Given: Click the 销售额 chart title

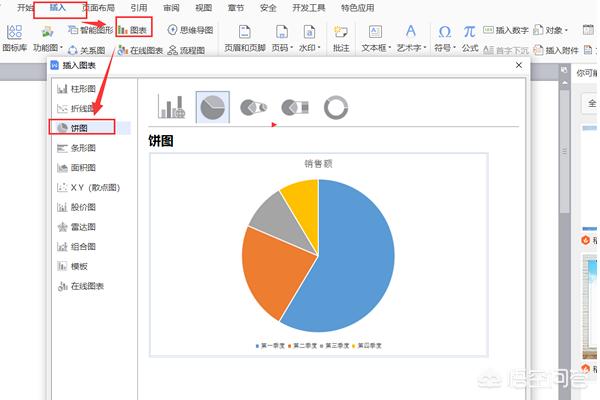Looking at the screenshot, I should point(318,164).
